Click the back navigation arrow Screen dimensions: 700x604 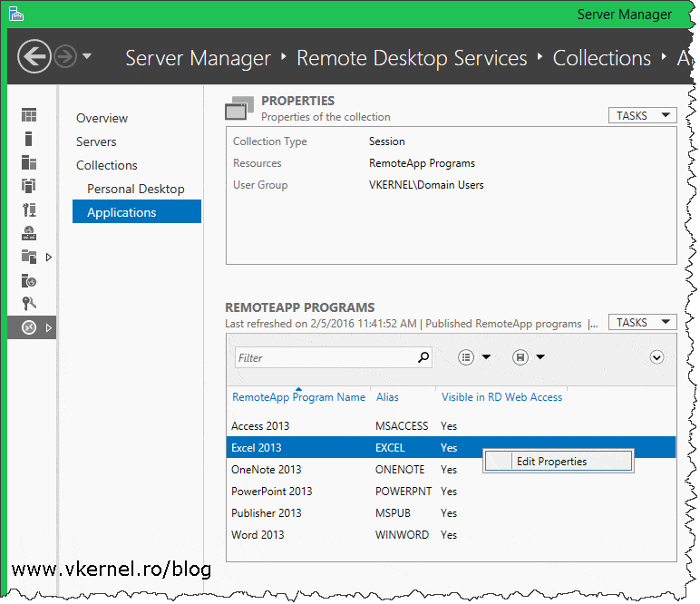coord(34,57)
